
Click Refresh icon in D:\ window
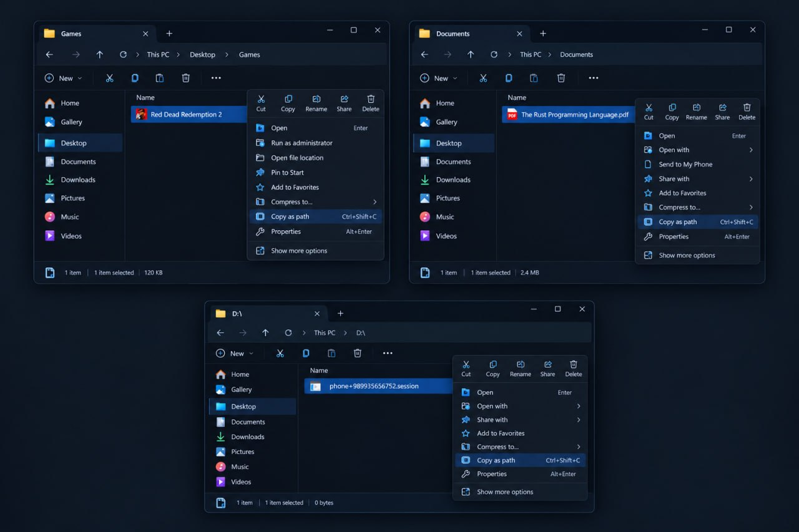pos(288,333)
